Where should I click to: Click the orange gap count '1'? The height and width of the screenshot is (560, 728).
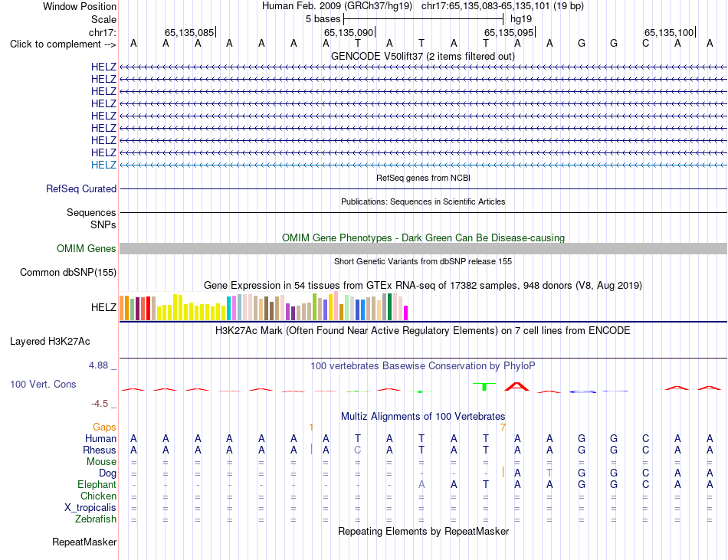[x=311, y=427]
